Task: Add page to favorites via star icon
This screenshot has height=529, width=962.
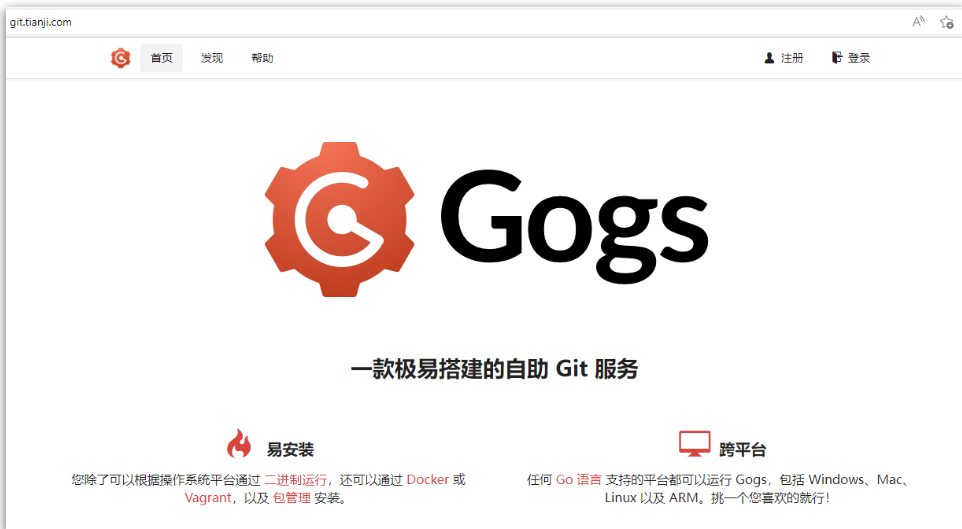Action: point(946,22)
